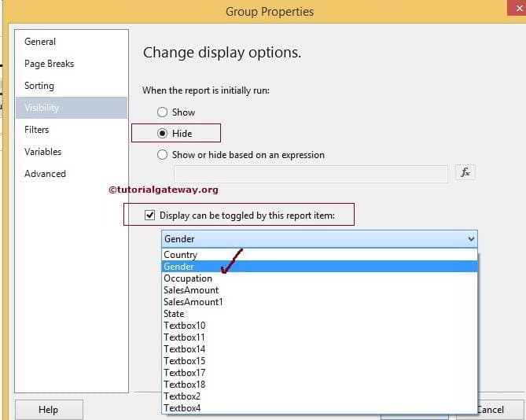Open the expression fx editor button
This screenshot has height=420, width=526.
pos(465,172)
